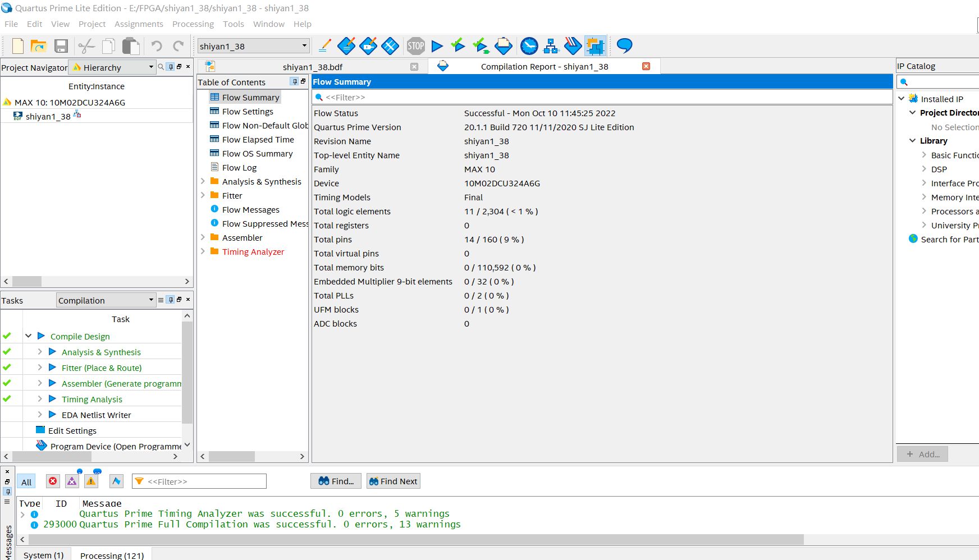Collapse the Library section in IP Catalog
The height and width of the screenshot is (560, 979).
(x=912, y=140)
